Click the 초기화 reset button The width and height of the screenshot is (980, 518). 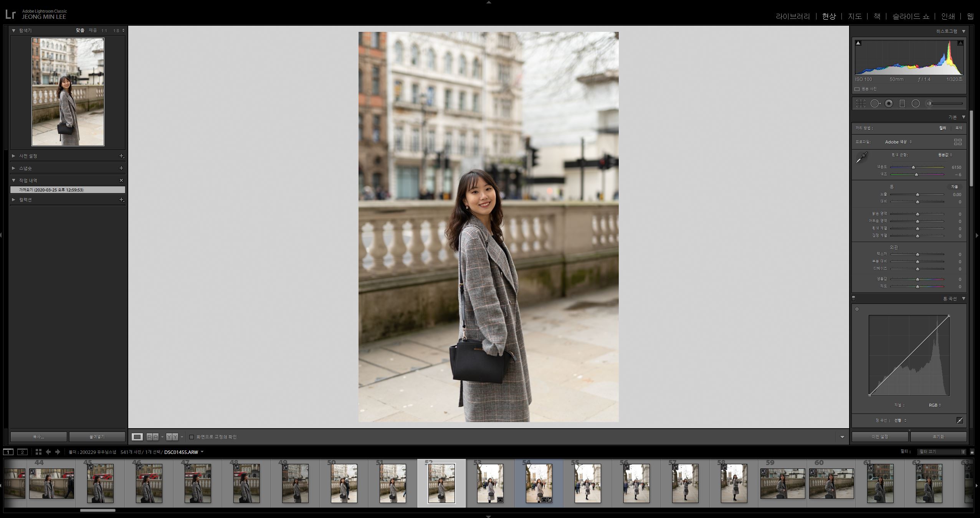938,437
